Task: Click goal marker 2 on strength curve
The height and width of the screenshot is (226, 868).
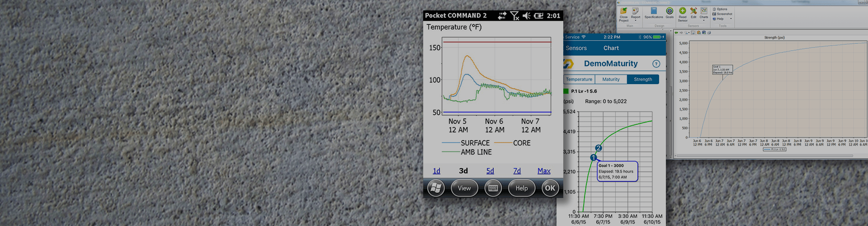Action: [x=599, y=148]
